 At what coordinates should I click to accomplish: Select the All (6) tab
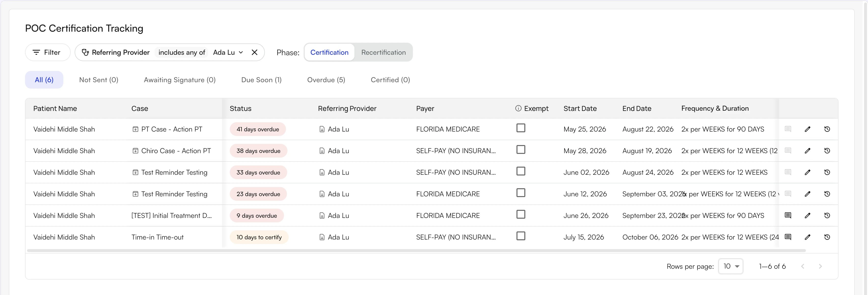(44, 80)
